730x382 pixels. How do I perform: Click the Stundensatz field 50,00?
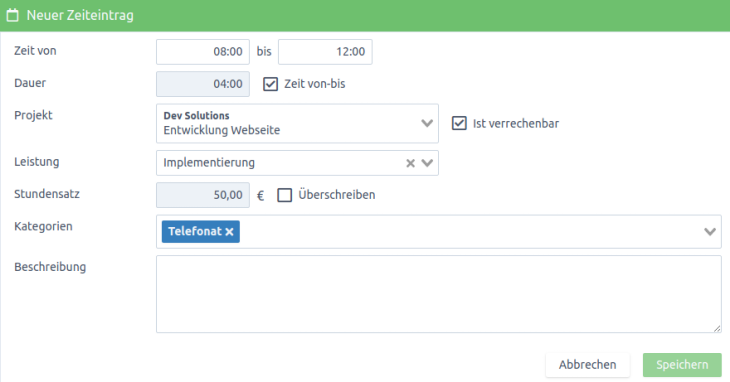[203, 195]
